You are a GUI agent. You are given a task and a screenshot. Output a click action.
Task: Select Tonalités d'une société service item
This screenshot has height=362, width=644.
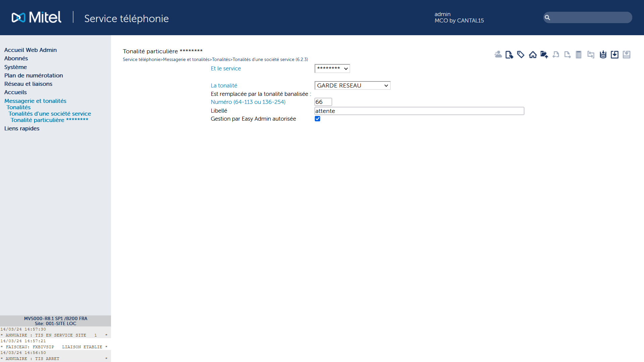click(x=50, y=114)
